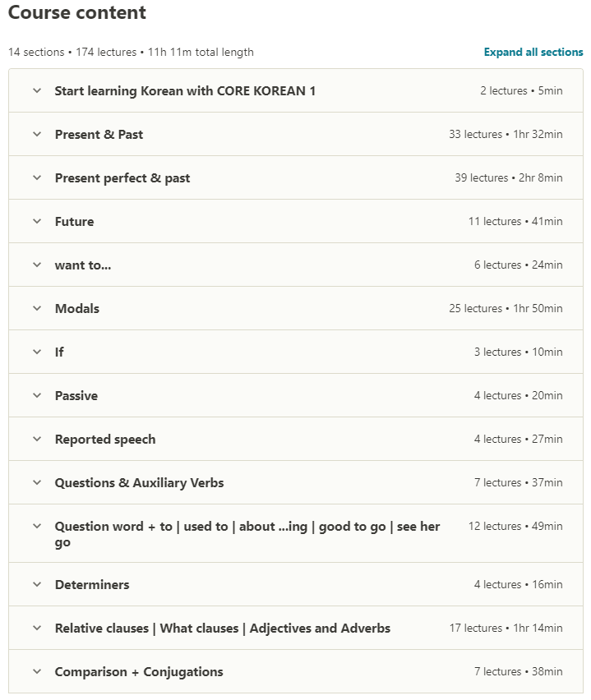Viewport: 591px width, 700px height.
Task: Click the Passive section heading
Action: coord(76,396)
